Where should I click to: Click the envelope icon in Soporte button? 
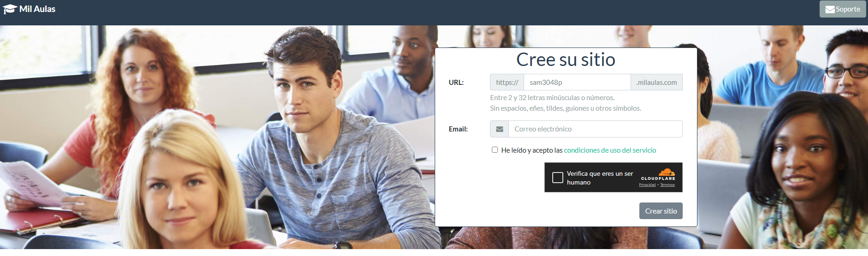830,9
